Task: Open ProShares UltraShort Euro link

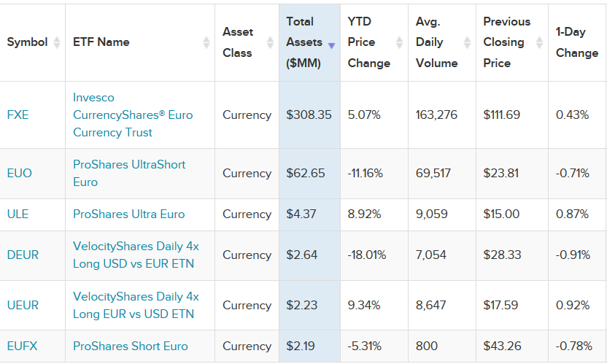Action: coord(129,173)
